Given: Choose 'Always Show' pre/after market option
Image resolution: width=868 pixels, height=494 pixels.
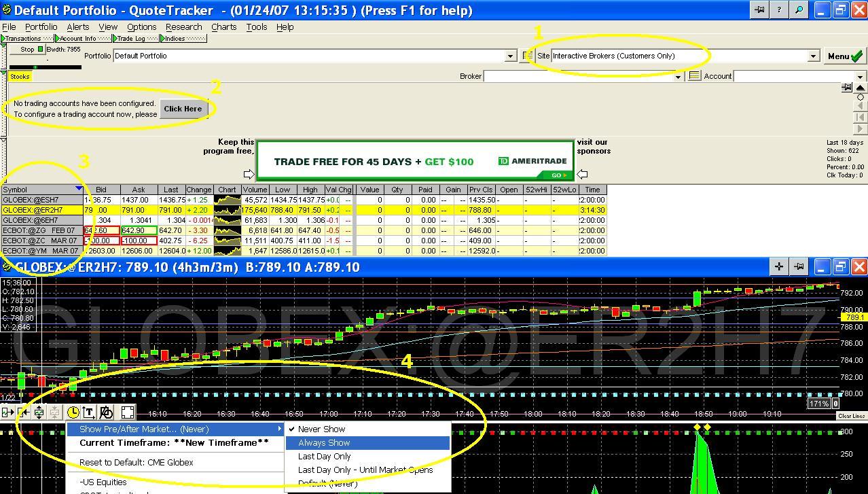Looking at the screenshot, I should (x=324, y=443).
